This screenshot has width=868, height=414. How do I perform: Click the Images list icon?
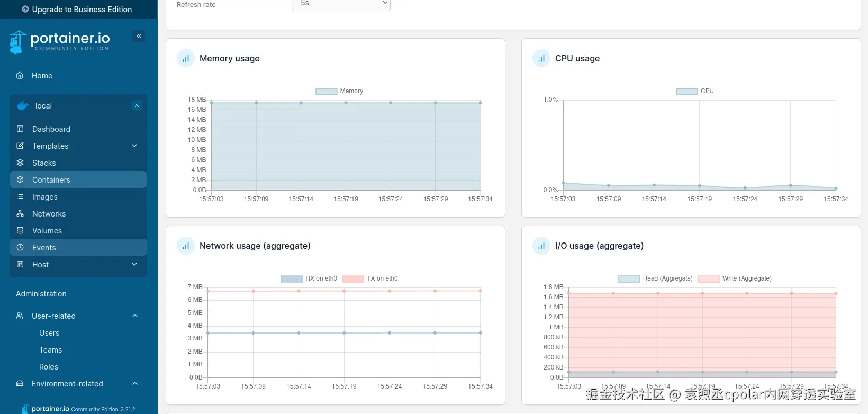(x=20, y=197)
